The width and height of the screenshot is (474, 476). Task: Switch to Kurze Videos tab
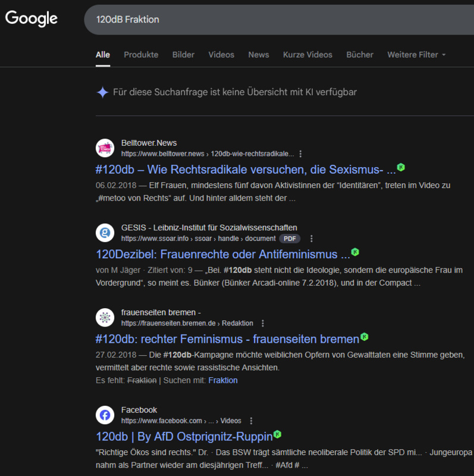coord(307,55)
